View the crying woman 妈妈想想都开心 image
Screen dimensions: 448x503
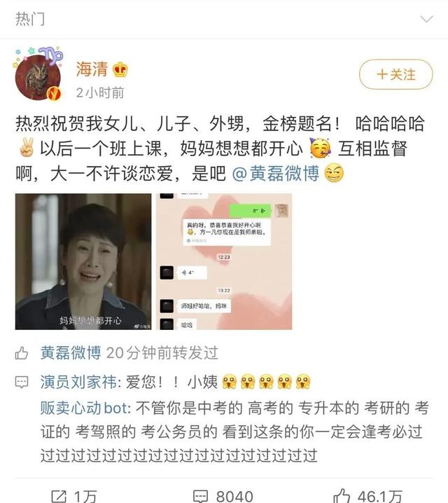click(83, 261)
